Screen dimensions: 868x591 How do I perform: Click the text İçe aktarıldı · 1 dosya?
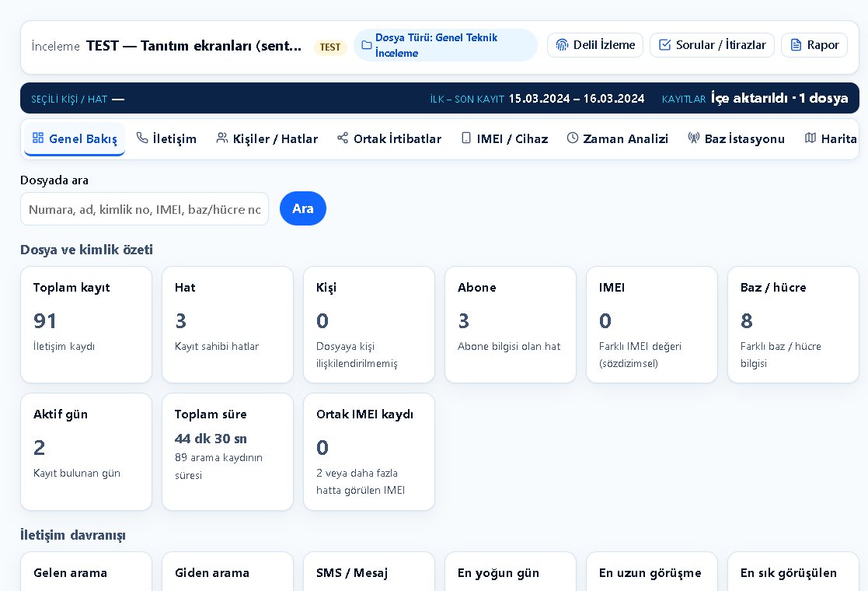point(779,98)
